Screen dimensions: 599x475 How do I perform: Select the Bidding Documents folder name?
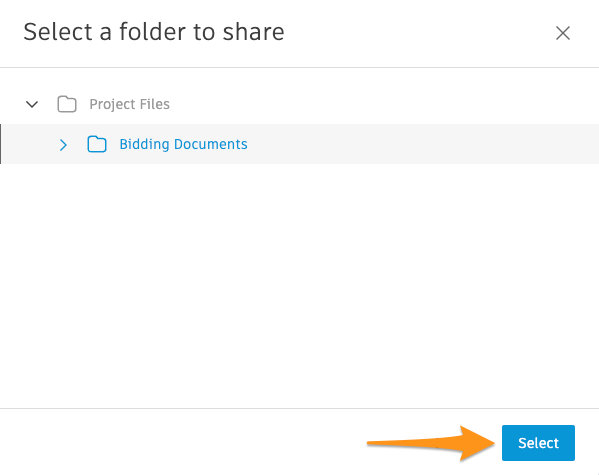(x=183, y=144)
